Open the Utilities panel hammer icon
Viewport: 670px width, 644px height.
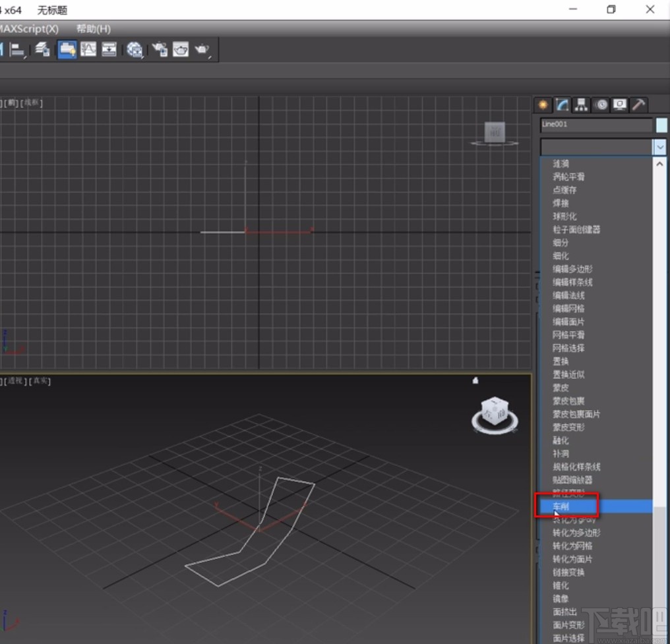tap(639, 105)
